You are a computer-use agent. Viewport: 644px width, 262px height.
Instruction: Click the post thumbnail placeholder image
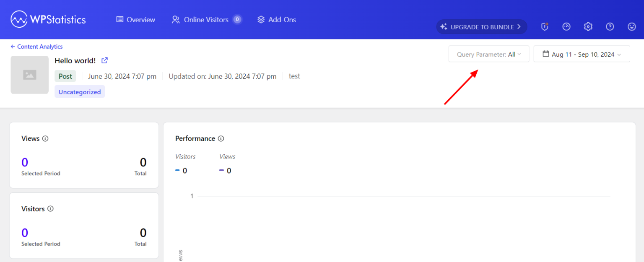29,75
